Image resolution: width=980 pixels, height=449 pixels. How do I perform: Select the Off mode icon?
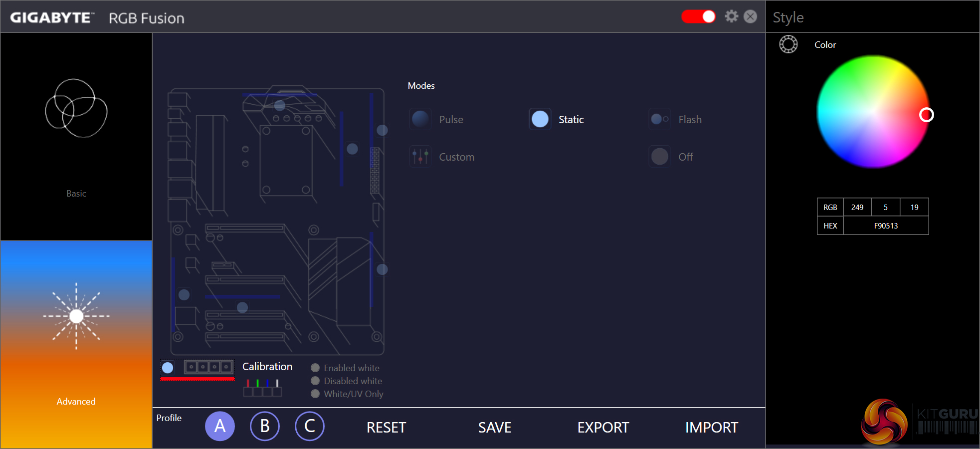660,157
